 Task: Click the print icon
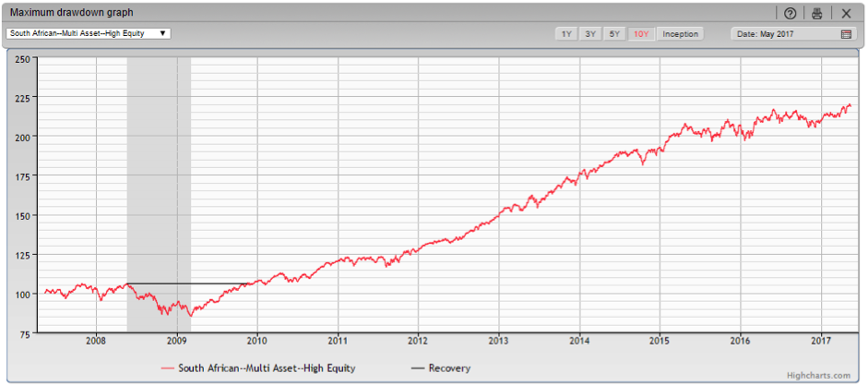(x=815, y=13)
